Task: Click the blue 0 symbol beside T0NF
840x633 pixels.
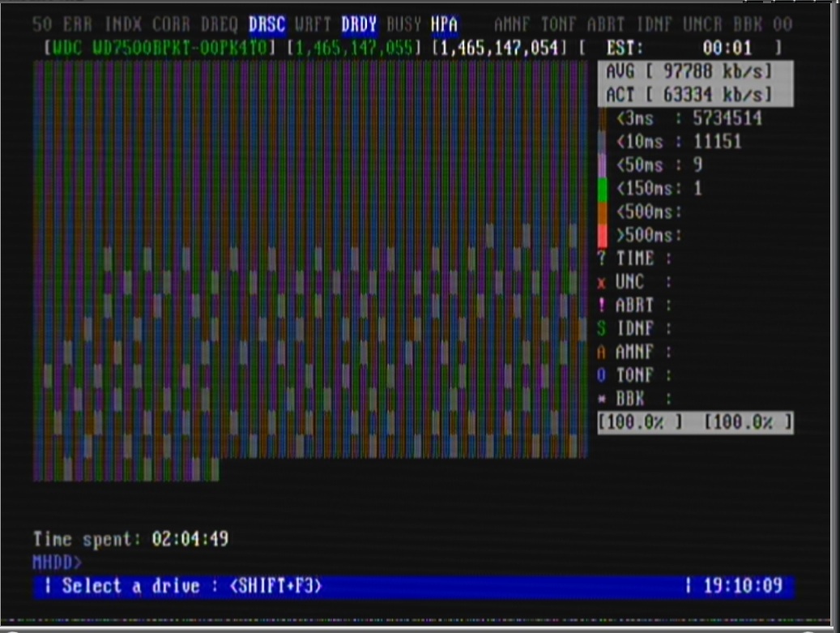Action: point(602,374)
